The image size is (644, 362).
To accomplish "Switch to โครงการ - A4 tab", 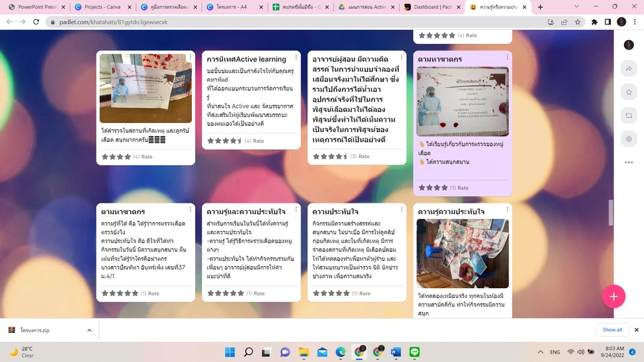I will [x=234, y=7].
